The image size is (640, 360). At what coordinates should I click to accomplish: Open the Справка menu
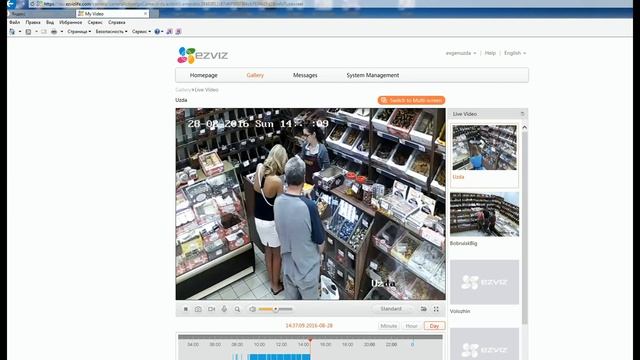(x=117, y=22)
